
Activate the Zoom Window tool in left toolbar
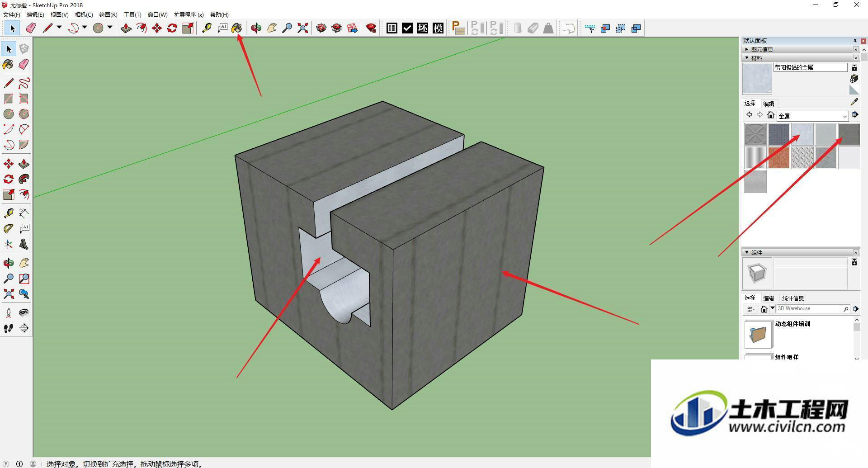pyautogui.click(x=24, y=279)
